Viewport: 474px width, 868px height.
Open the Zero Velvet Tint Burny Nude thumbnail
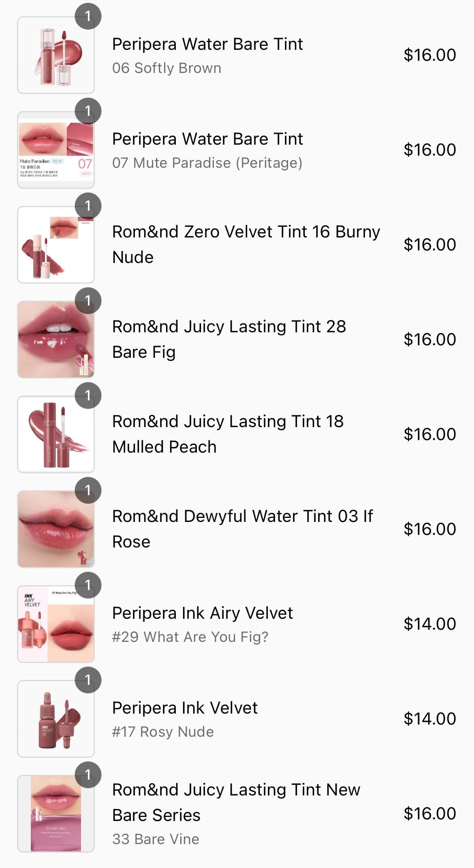point(56,245)
